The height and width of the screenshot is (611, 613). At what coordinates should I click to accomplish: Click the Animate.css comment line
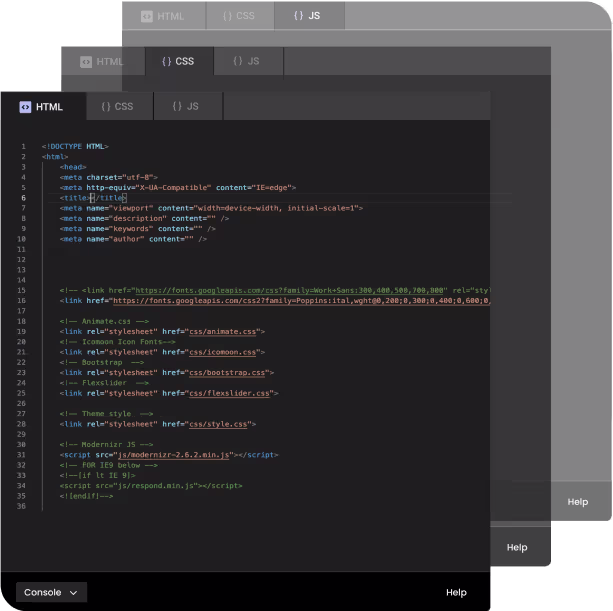(104, 321)
